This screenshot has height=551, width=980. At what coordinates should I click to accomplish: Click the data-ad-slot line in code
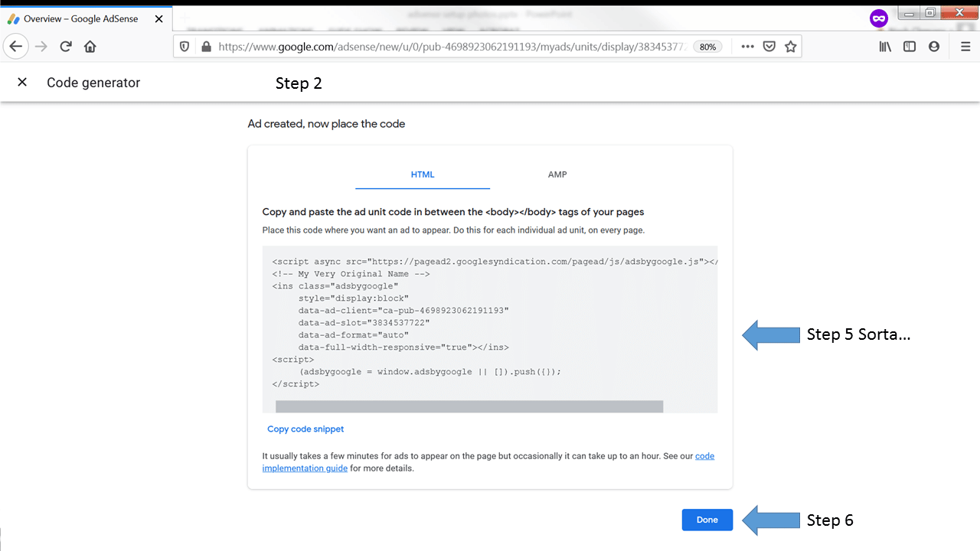pyautogui.click(x=364, y=323)
